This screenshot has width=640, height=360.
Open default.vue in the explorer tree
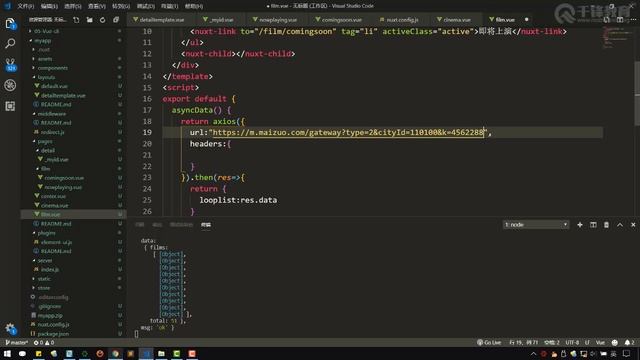tap(54, 86)
